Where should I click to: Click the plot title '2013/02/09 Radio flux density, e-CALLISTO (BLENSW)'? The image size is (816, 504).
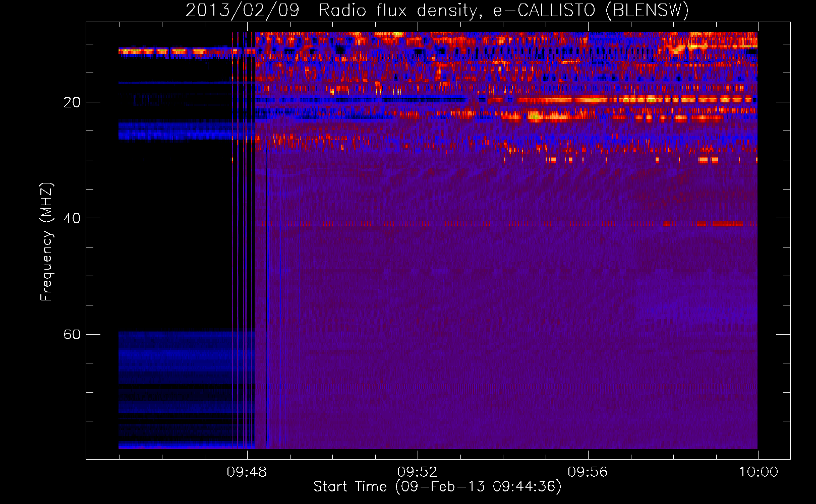click(437, 11)
